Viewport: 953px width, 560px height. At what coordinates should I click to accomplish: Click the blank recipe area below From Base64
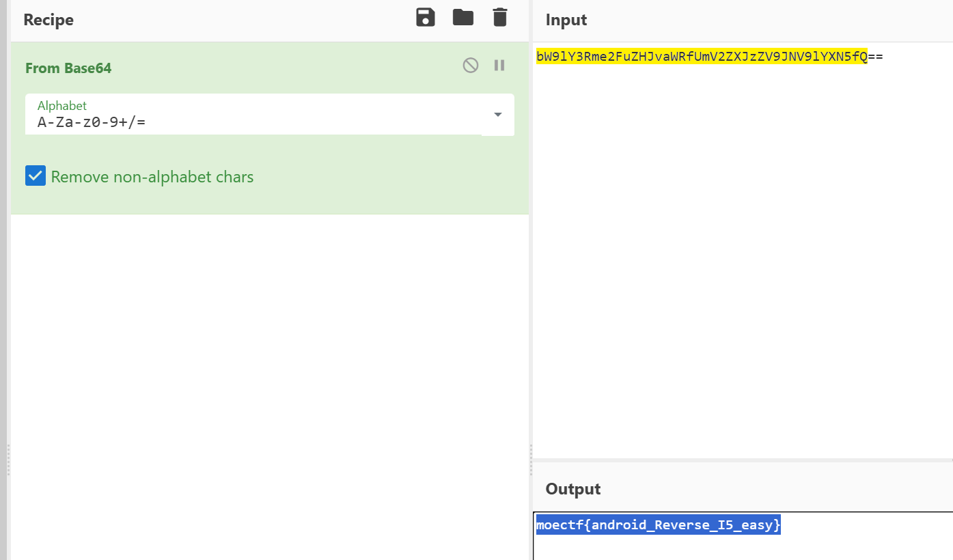(x=270, y=382)
